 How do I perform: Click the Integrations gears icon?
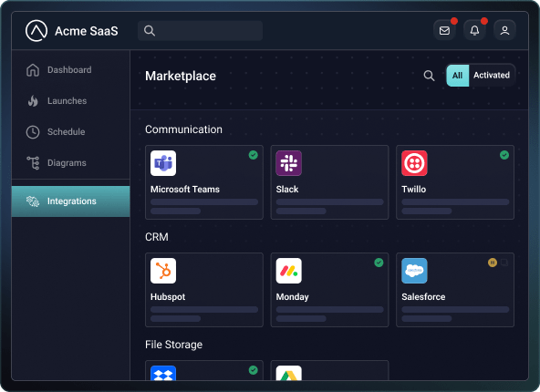click(x=33, y=201)
